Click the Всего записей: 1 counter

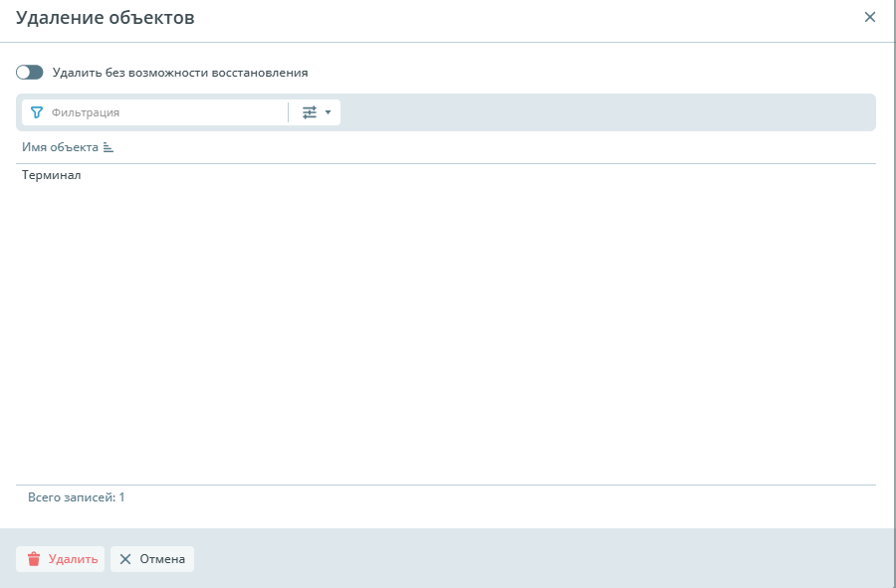[77, 496]
